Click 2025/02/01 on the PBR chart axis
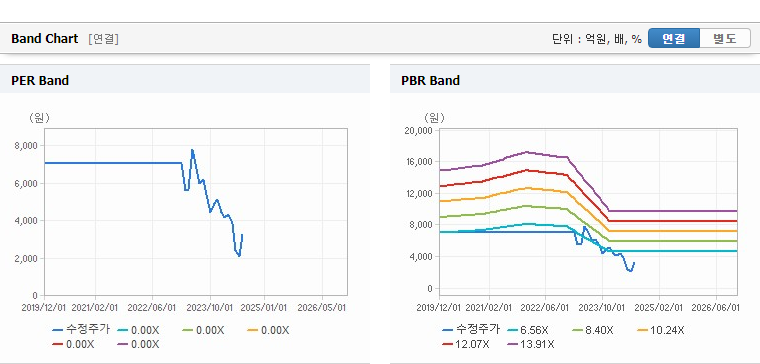The image size is (760, 364). point(659,307)
